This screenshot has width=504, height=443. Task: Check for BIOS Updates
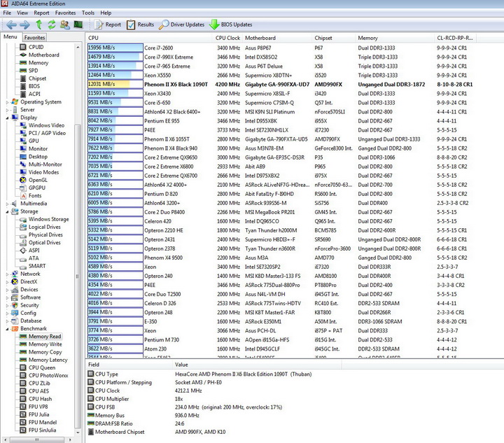(231, 24)
